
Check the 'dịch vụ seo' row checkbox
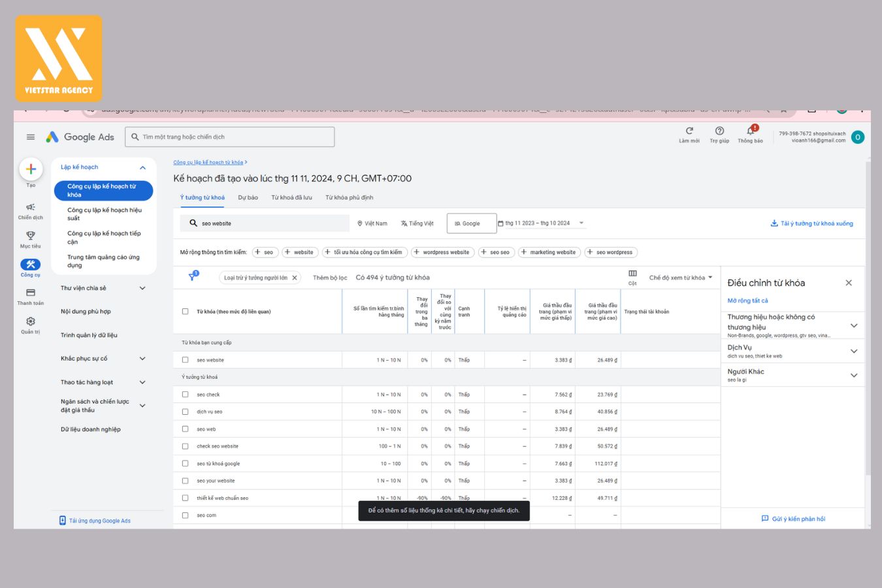click(185, 412)
